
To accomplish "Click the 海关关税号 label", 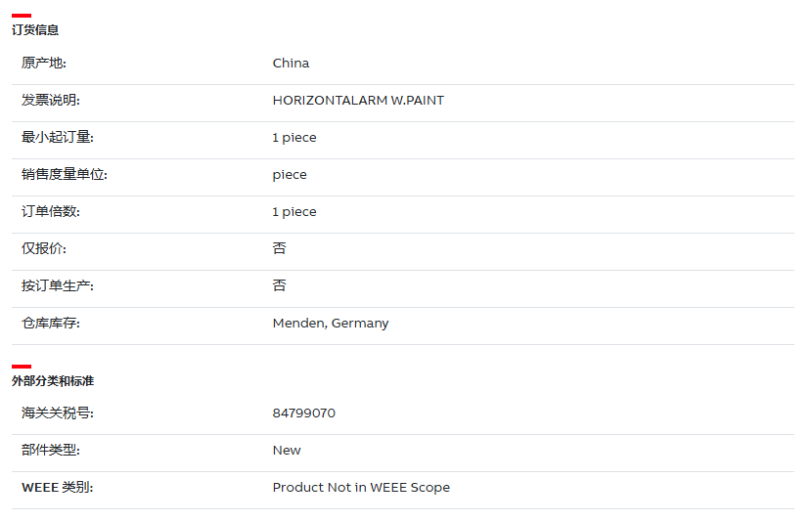I will click(57, 413).
